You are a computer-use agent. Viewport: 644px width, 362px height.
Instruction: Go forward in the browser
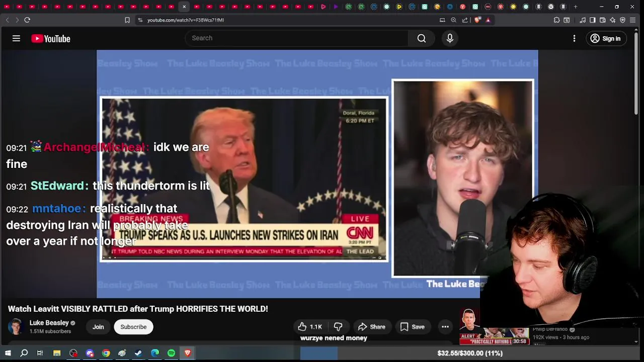[17, 20]
